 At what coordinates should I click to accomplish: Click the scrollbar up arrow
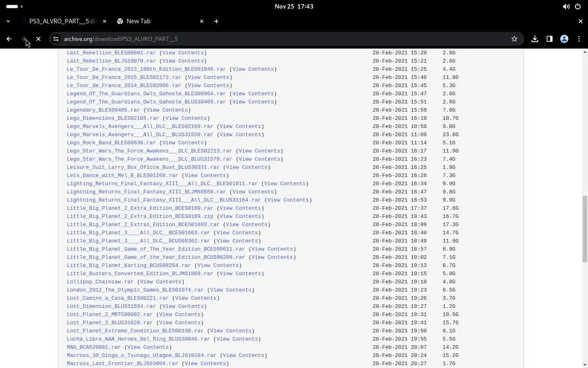coord(585,52)
